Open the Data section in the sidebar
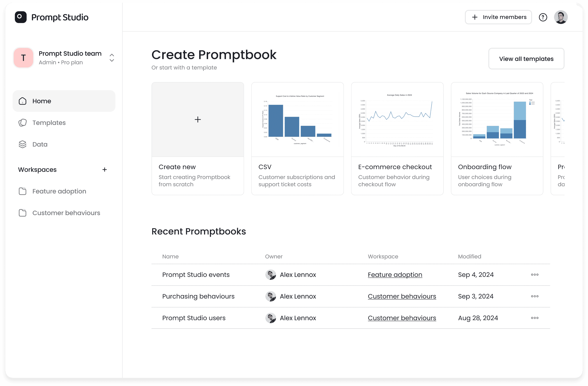Screen dimensions: 588x386 coord(40,144)
